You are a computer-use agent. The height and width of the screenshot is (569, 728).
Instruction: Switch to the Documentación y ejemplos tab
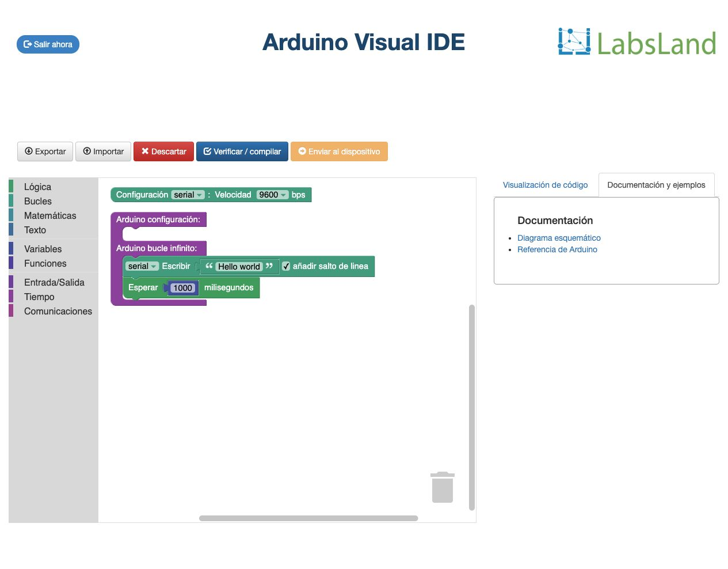pos(656,185)
